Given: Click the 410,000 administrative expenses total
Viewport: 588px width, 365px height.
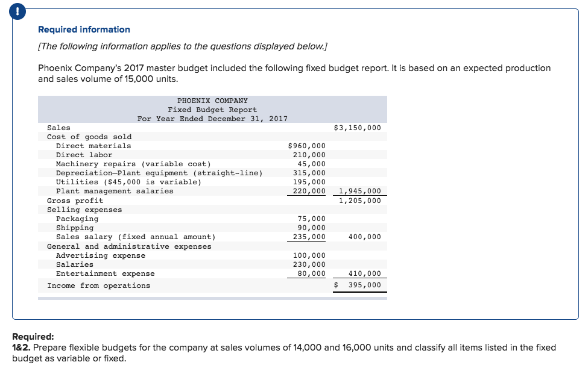Looking at the screenshot, I should (364, 273).
